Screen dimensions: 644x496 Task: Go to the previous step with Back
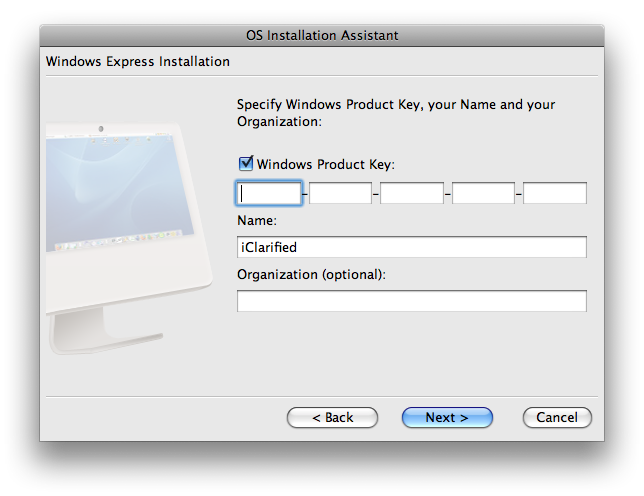click(332, 417)
